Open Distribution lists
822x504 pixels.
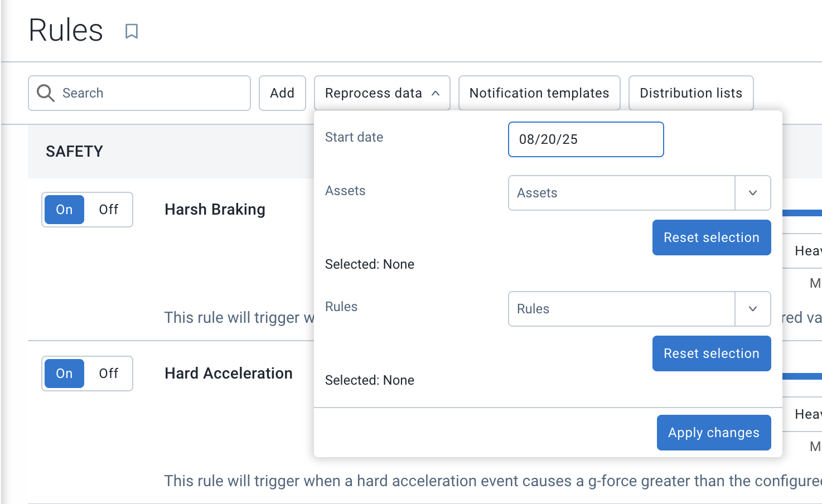690,93
